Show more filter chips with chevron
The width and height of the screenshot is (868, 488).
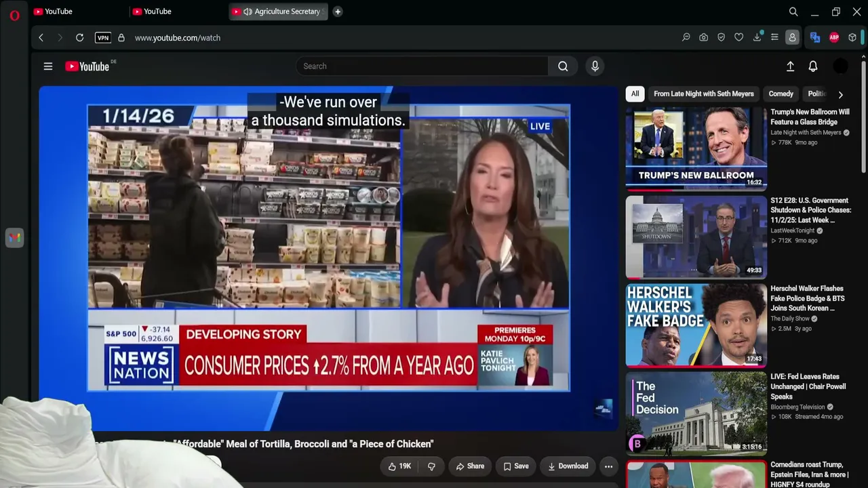(840, 95)
